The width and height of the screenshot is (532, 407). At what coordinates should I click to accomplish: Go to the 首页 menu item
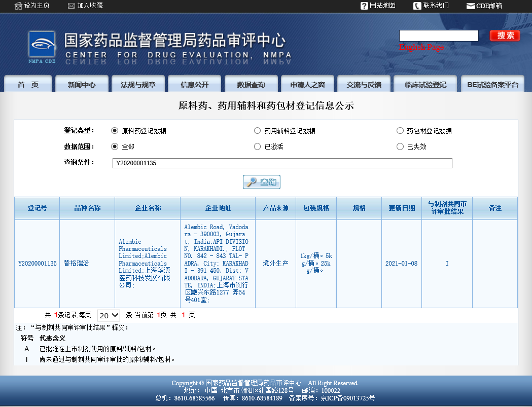tap(27, 84)
